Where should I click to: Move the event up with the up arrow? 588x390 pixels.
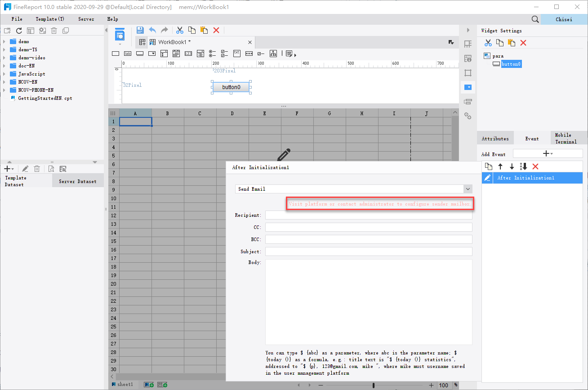point(500,166)
